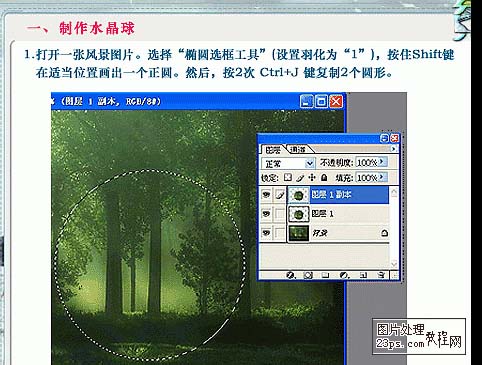This screenshot has height=365, width=482.
Task: Click 图层 1 副本 layer thumbnail
Action: [x=298, y=195]
